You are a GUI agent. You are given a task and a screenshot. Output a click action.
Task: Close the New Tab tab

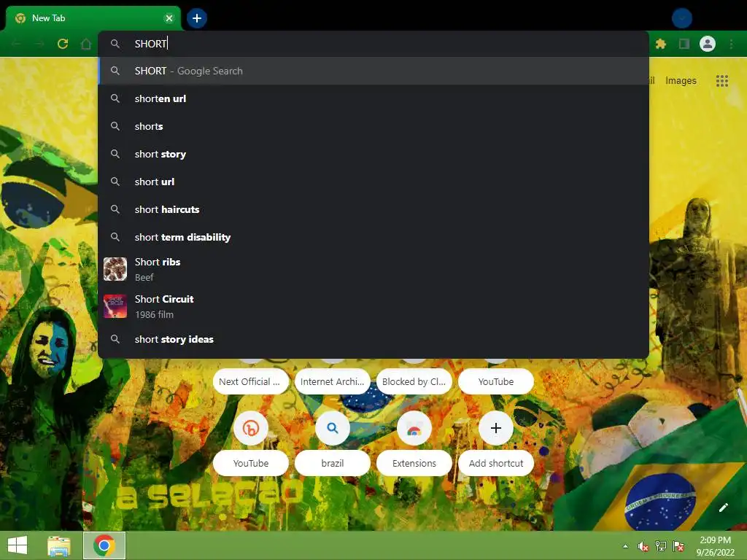click(x=169, y=18)
